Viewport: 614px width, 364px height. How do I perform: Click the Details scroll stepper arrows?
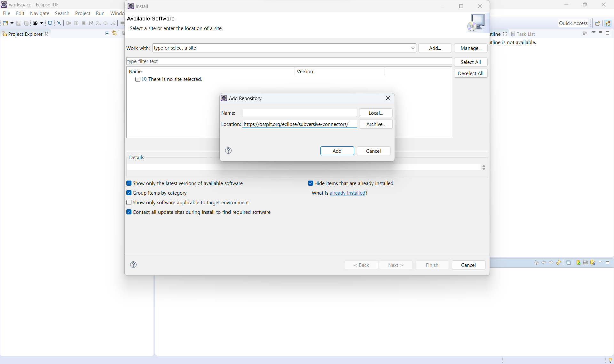[484, 167]
